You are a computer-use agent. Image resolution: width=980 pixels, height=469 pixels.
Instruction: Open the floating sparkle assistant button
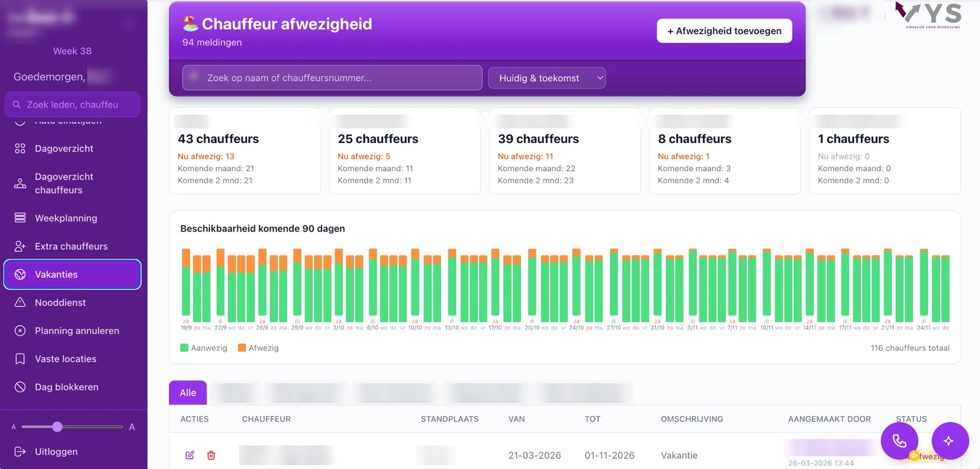coord(950,441)
